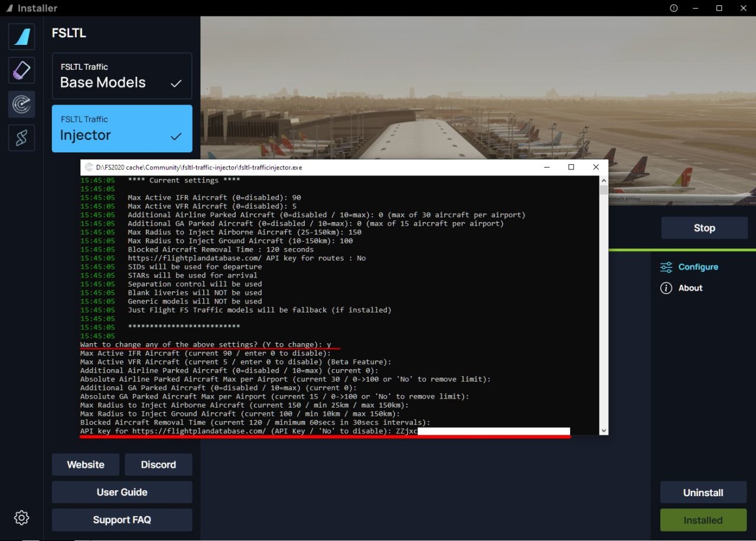Stop the running traffic injector
Screen dimensions: 756x541
704,228
